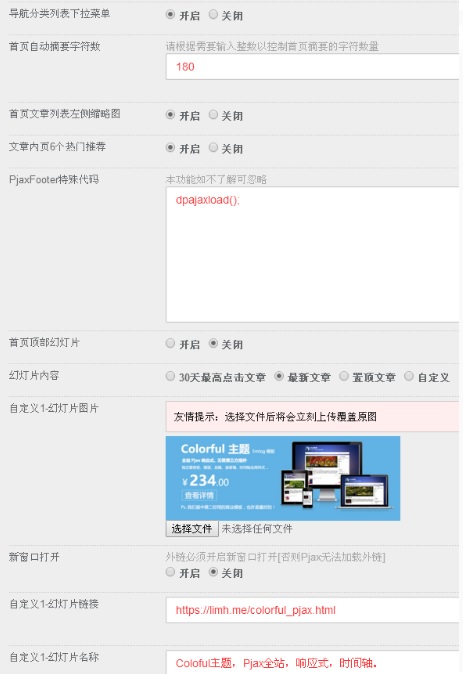
Task: Click the 自定义1-幻灯片链接 URL field
Action: tap(313, 610)
